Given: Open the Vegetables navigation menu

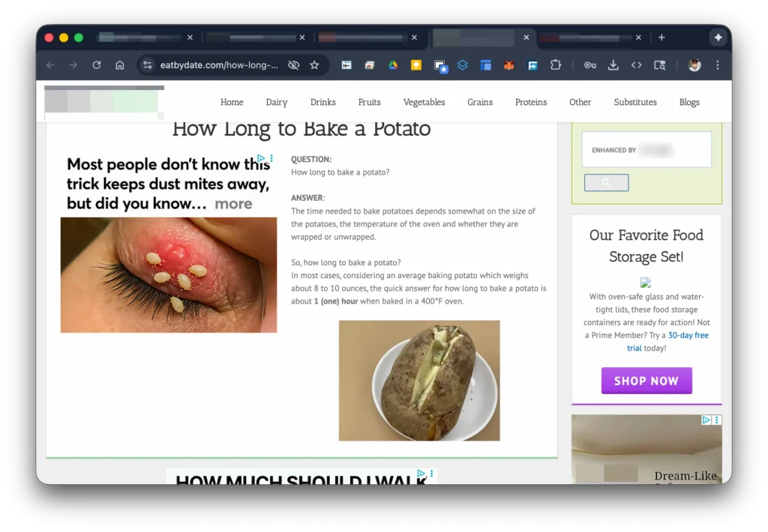Looking at the screenshot, I should click(x=424, y=102).
